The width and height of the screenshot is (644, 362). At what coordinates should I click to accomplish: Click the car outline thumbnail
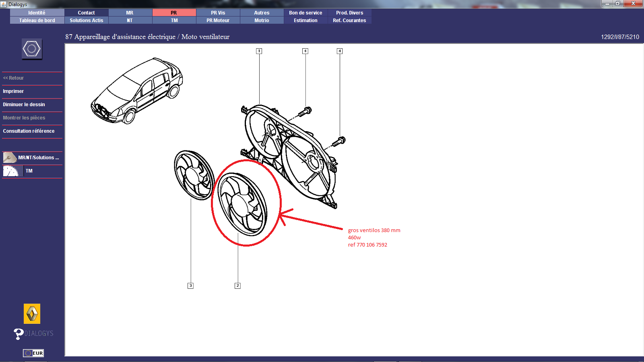(137, 90)
